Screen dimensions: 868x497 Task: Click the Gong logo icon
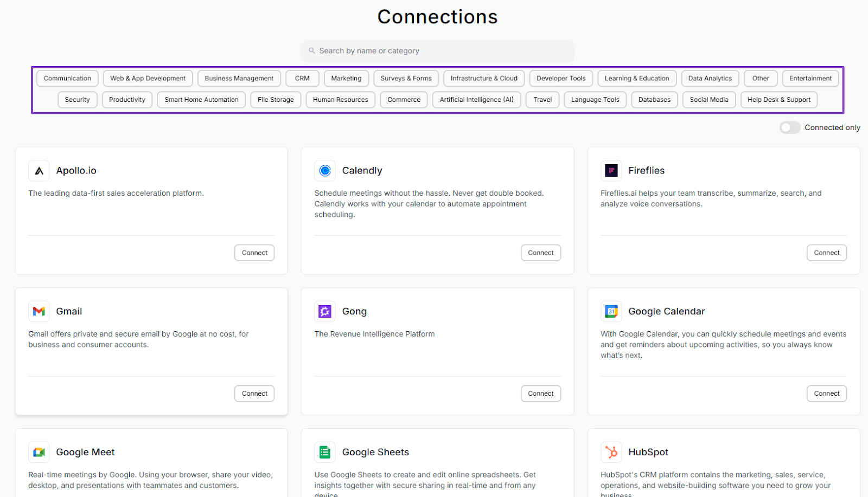coord(325,312)
